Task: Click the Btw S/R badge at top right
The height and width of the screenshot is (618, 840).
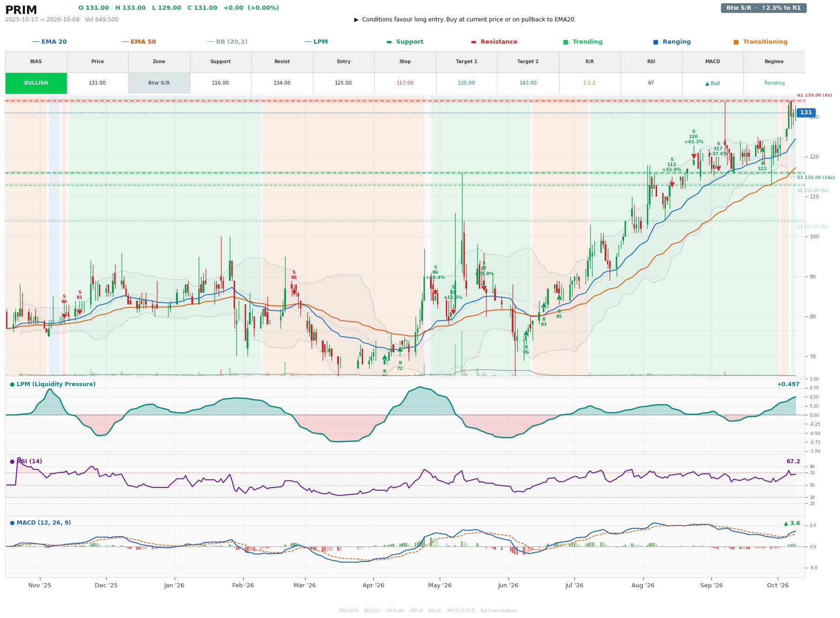Action: coord(763,8)
